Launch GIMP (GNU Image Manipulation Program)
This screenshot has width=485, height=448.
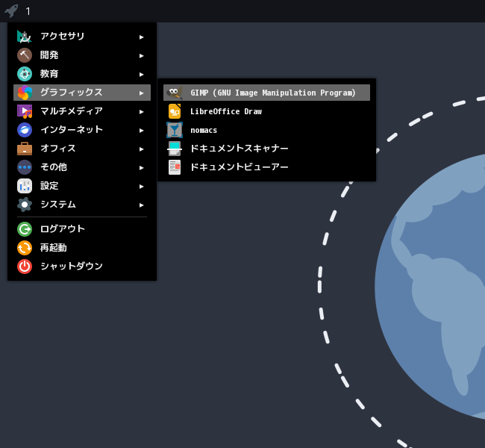click(x=266, y=93)
